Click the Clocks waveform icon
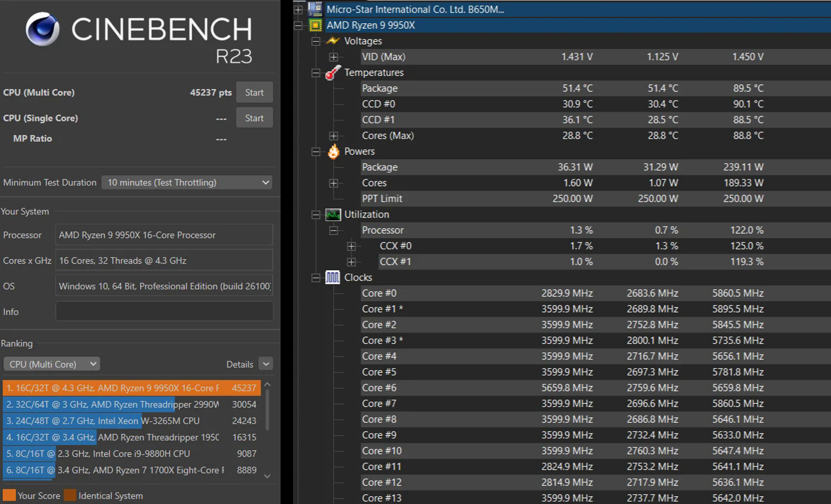Screen dimensions: 831x504 [333, 277]
